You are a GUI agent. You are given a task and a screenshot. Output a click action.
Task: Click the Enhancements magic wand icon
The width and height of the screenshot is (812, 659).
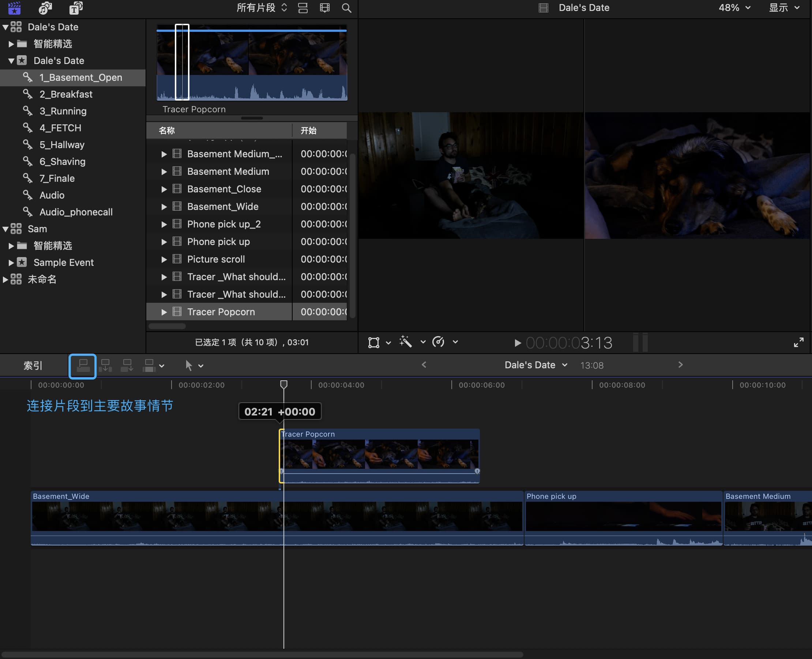click(x=405, y=342)
